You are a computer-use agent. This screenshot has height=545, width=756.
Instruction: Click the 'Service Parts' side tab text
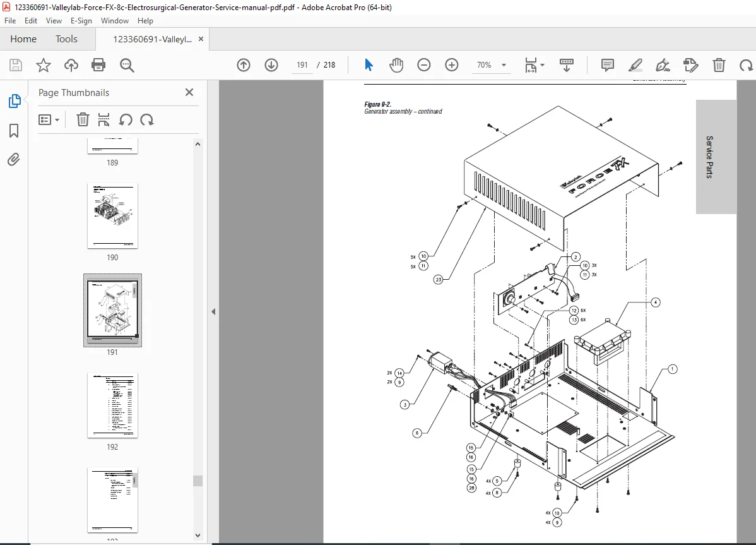[x=709, y=157]
